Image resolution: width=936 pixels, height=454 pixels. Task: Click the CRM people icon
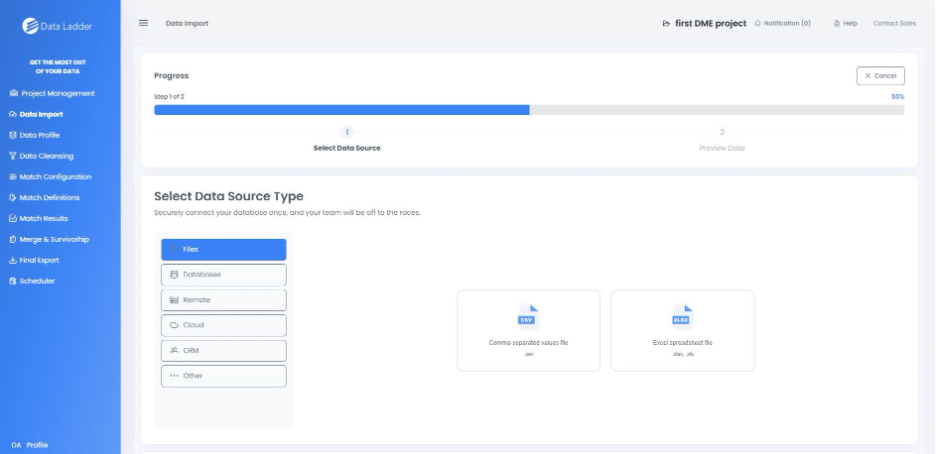[174, 350]
